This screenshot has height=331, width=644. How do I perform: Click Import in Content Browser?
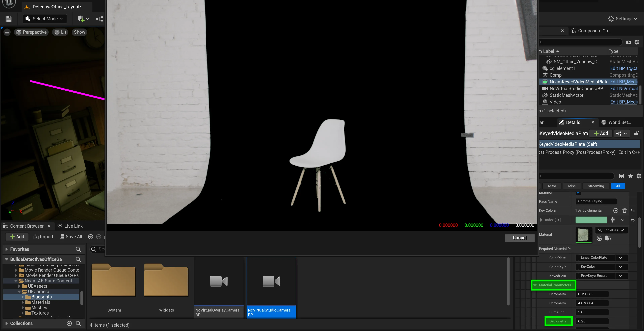(x=43, y=237)
